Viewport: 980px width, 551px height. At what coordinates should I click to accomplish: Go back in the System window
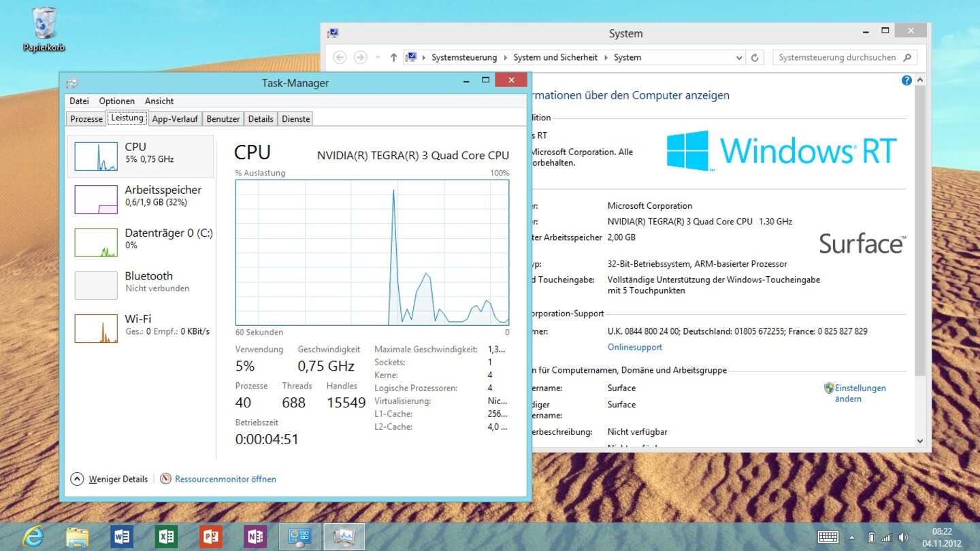[x=340, y=58]
